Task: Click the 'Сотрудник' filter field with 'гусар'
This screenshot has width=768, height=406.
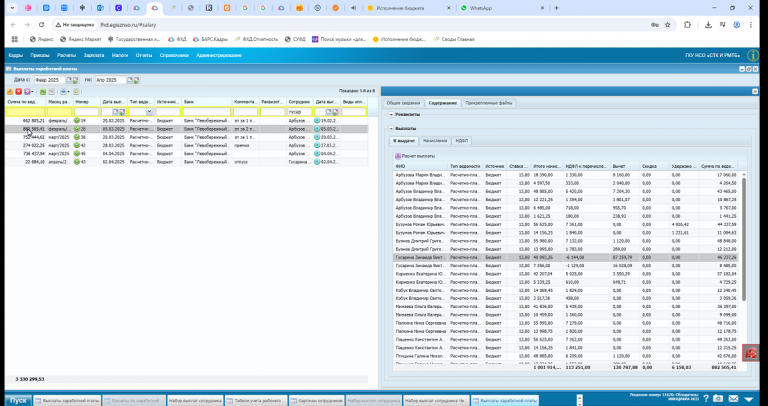Action: coord(300,112)
